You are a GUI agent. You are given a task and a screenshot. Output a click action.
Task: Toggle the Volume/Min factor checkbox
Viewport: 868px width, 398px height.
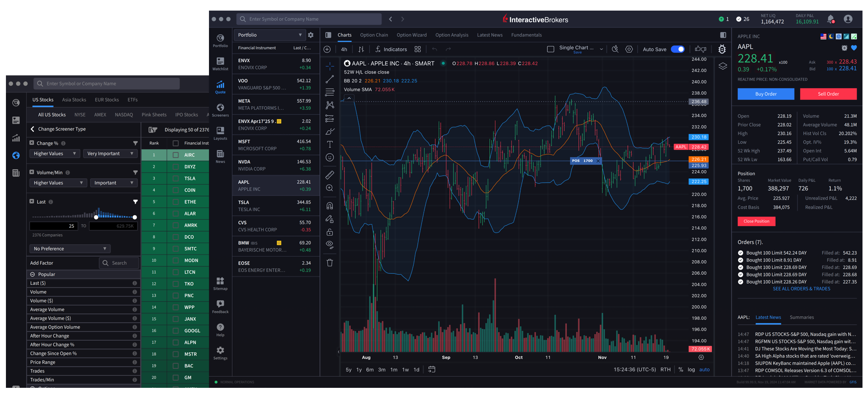point(32,172)
